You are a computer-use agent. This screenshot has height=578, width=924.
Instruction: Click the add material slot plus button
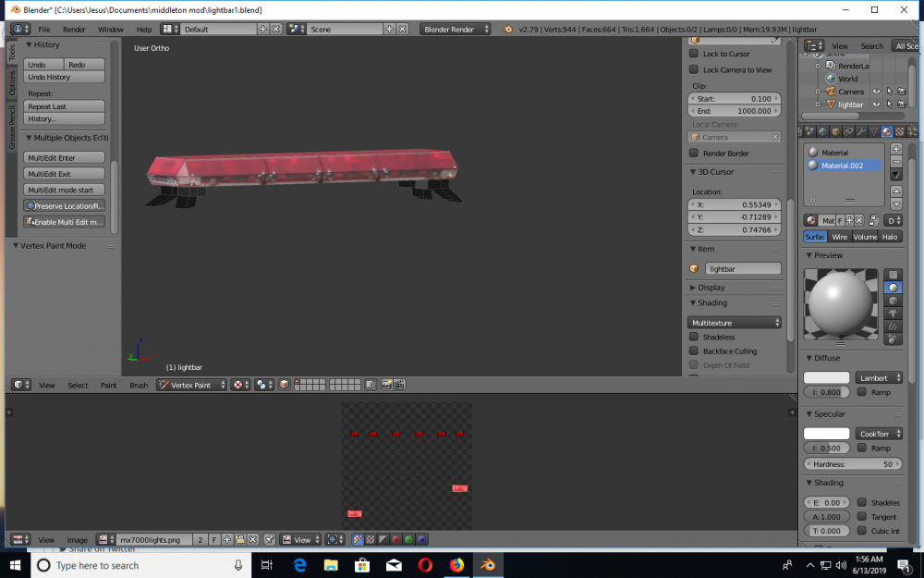(x=895, y=149)
